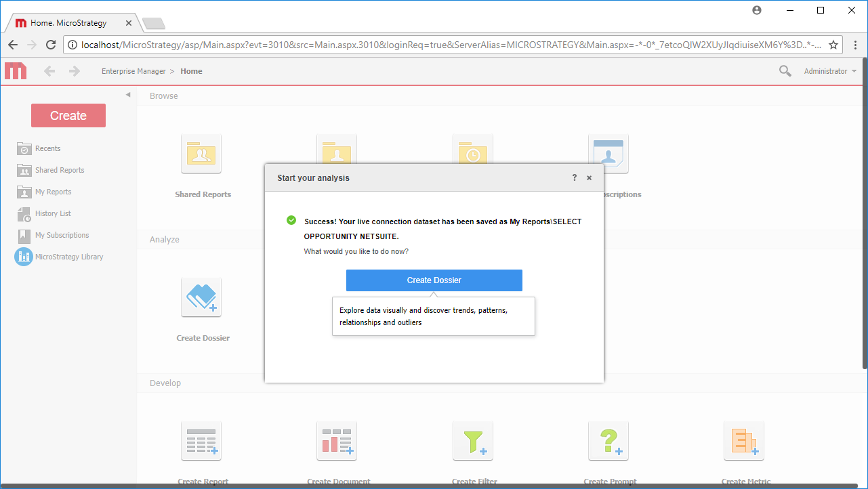The width and height of the screenshot is (868, 489).
Task: Collapse the left navigation panel
Action: 128,95
